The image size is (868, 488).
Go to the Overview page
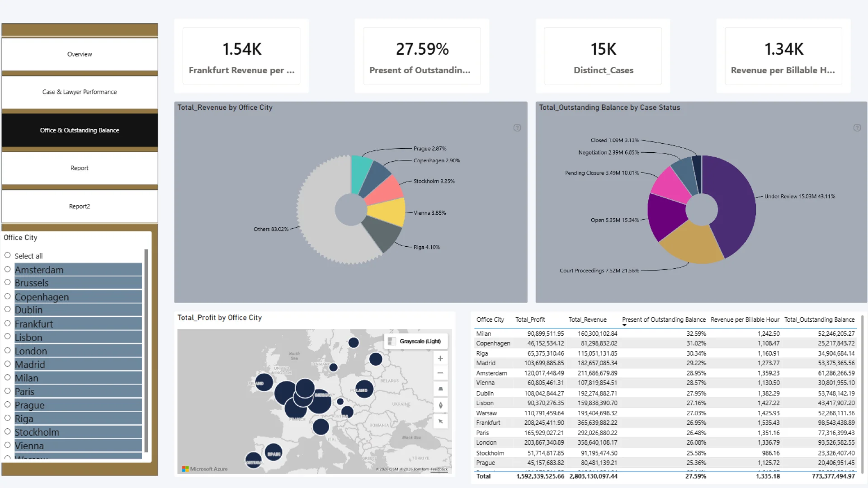[80, 54]
